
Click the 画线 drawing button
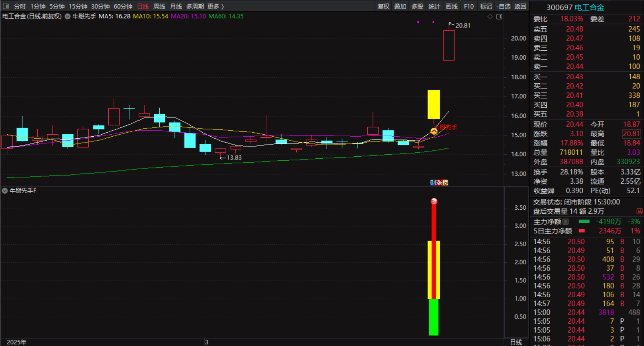click(x=452, y=6)
